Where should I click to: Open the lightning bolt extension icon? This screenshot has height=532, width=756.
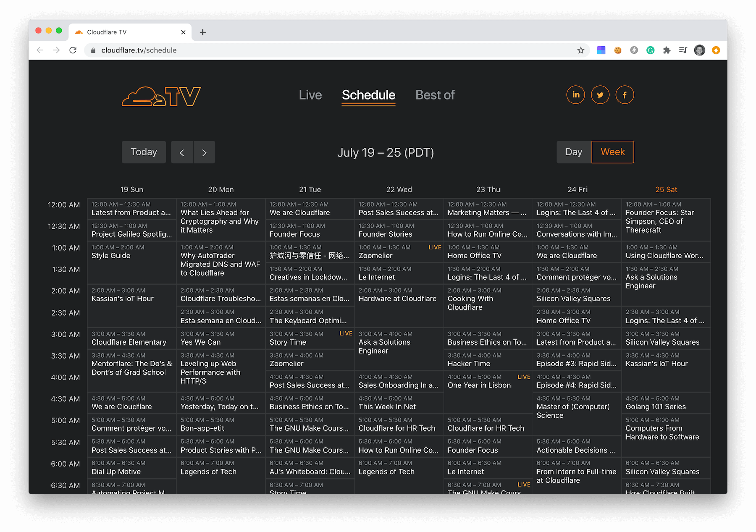(634, 50)
